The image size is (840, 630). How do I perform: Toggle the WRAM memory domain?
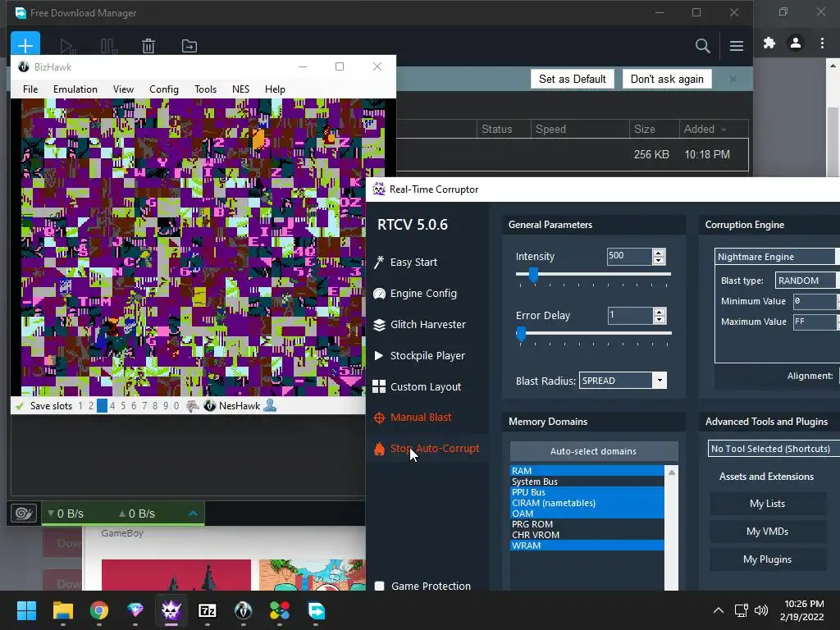pyautogui.click(x=587, y=546)
